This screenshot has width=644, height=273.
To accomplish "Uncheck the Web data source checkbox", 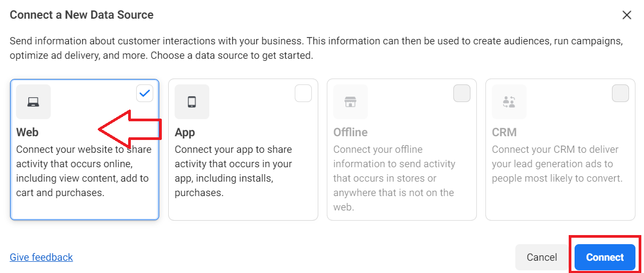I will point(145,93).
